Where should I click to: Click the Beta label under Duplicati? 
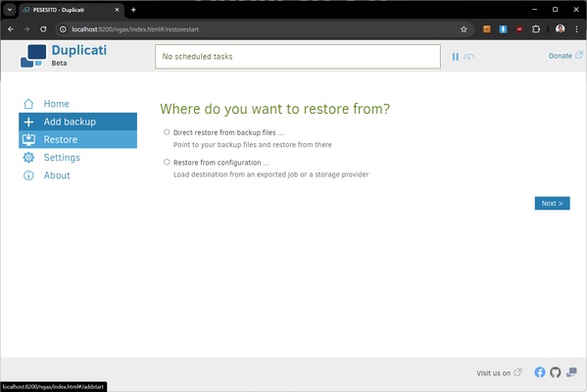[59, 64]
